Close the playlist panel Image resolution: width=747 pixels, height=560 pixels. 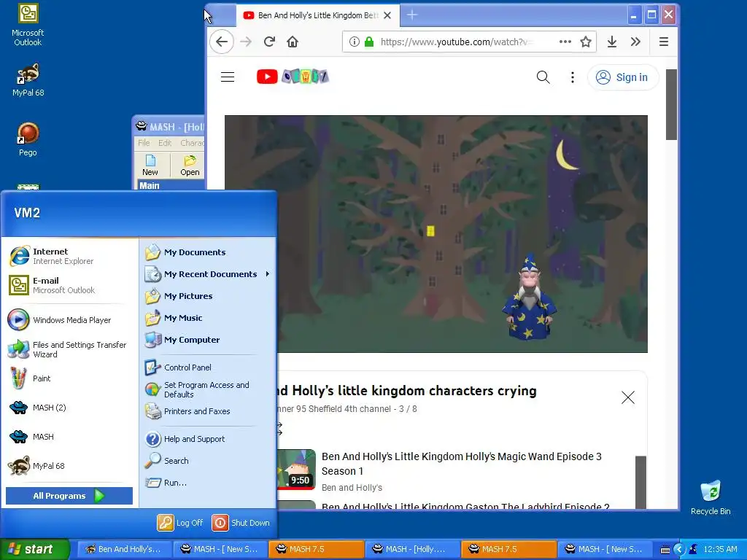(628, 397)
